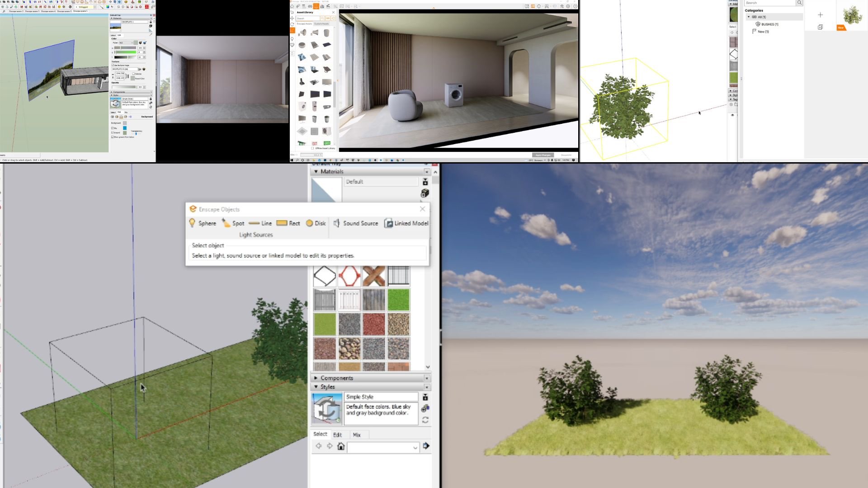Click the style thumbnail preview in Styles
The image size is (868, 488).
[327, 408]
